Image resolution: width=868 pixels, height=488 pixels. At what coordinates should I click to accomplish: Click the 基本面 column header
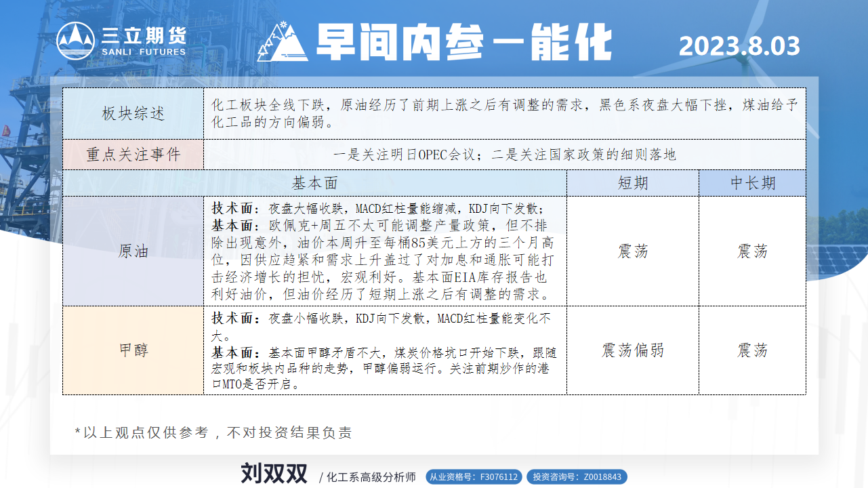coord(314,183)
